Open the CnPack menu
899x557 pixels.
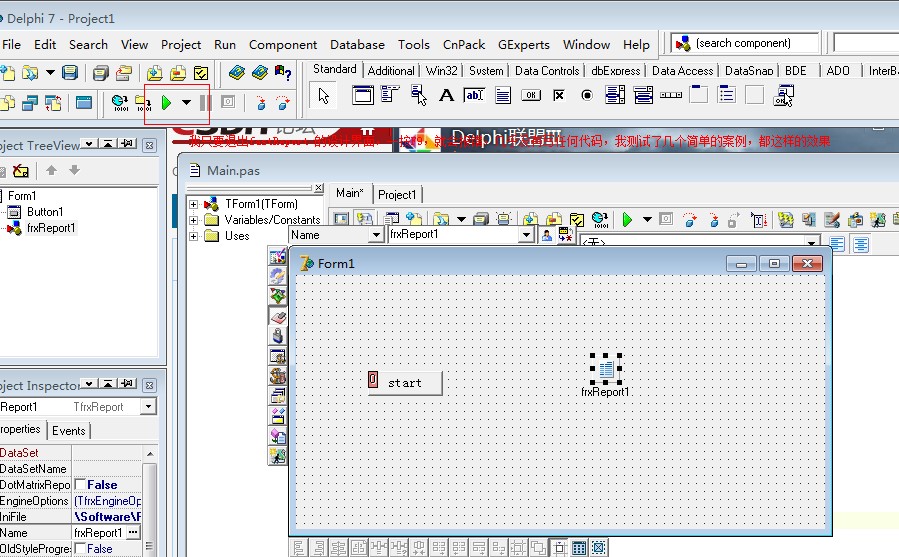pos(464,45)
